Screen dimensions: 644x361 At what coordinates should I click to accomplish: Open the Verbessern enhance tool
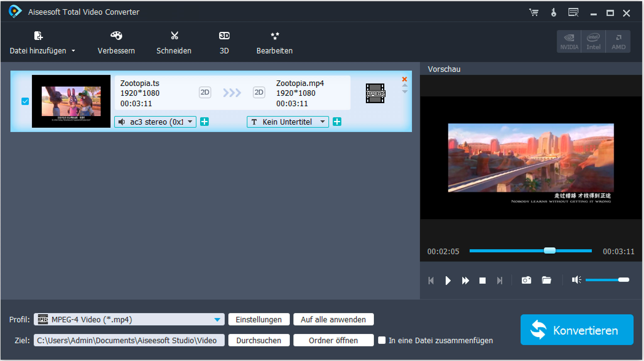pyautogui.click(x=116, y=43)
